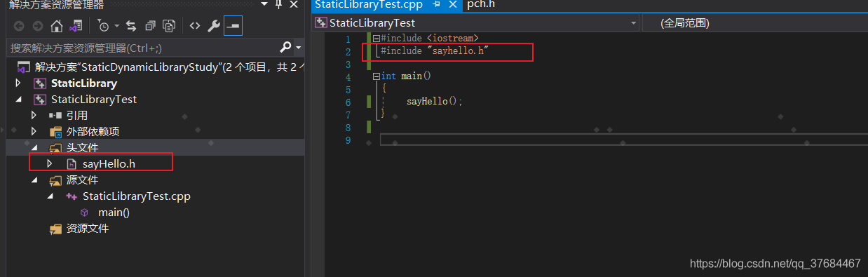This screenshot has width=868, height=277.
Task: Click the 资源文件 folder icon
Action: pos(55,229)
